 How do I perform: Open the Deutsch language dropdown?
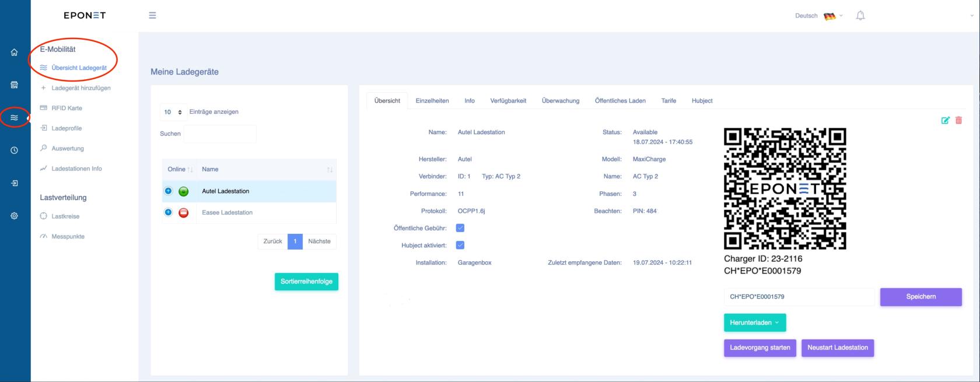819,16
